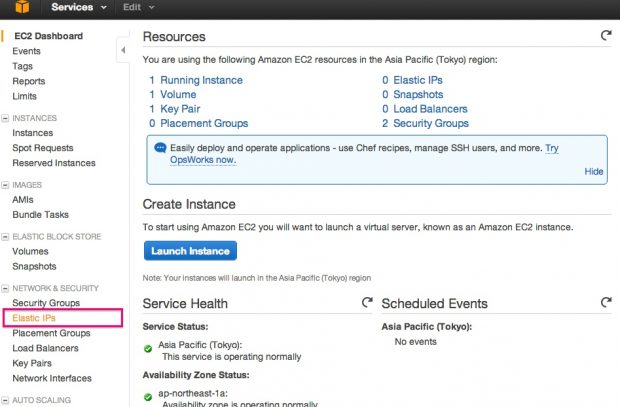Open the Services dropdown menu
This screenshot has width=620, height=407.
point(78,7)
